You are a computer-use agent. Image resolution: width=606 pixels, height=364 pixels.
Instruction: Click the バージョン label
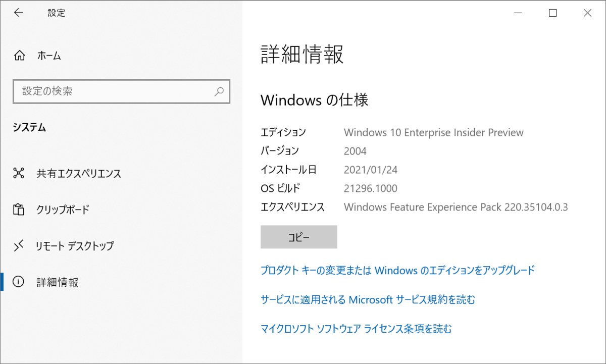click(280, 151)
